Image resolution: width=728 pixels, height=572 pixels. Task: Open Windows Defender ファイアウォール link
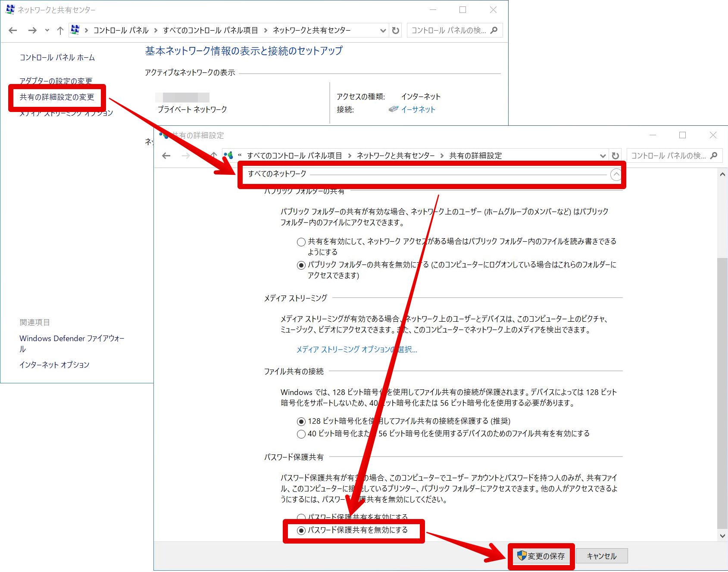pos(72,343)
